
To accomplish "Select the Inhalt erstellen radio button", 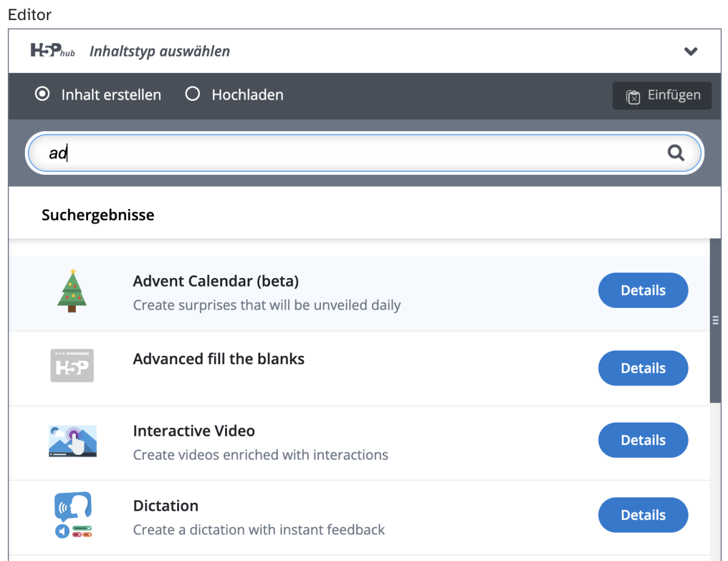I will click(x=42, y=95).
